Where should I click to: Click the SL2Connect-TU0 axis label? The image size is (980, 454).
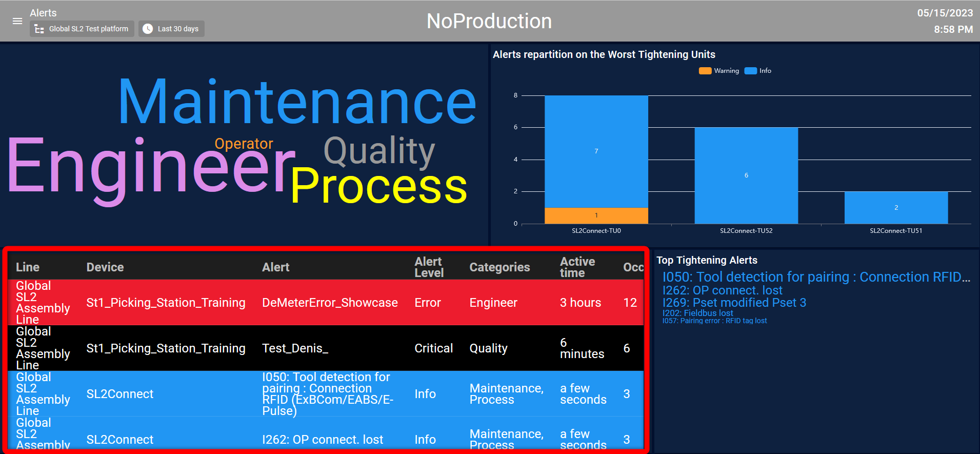(x=596, y=231)
